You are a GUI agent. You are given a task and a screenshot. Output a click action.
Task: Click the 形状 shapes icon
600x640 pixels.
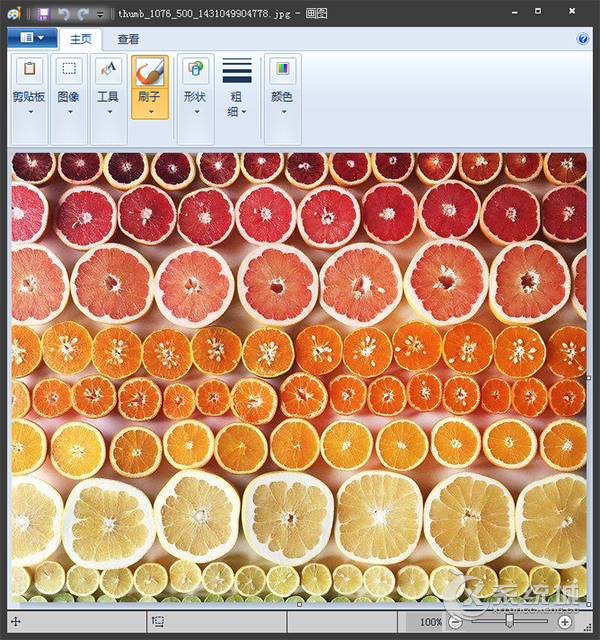pyautogui.click(x=196, y=69)
